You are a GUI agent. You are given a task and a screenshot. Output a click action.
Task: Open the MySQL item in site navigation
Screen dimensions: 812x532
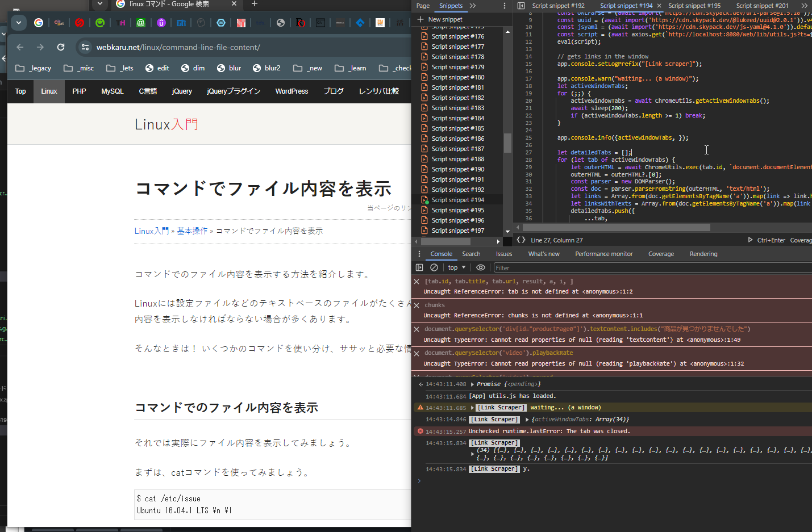(112, 91)
